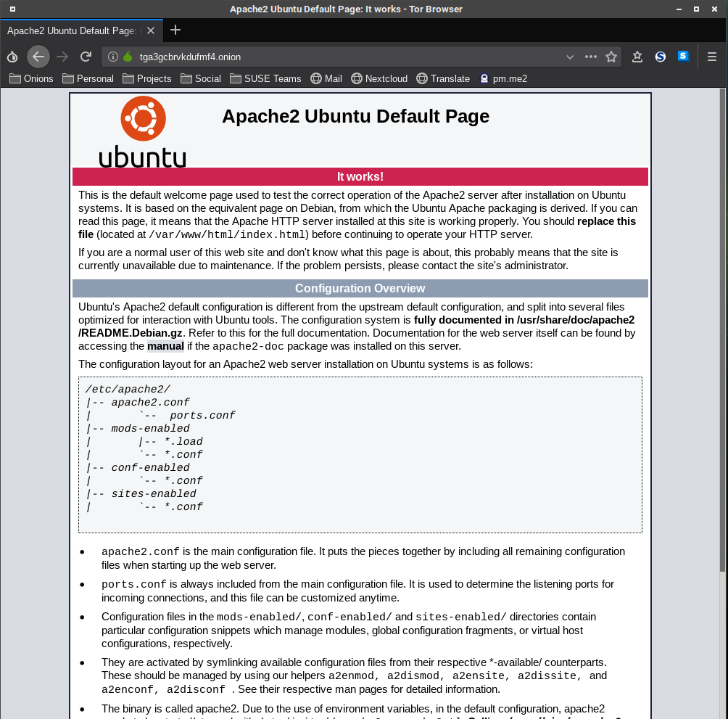Open the page actions three-dot menu
The image size is (728, 719).
point(591,57)
